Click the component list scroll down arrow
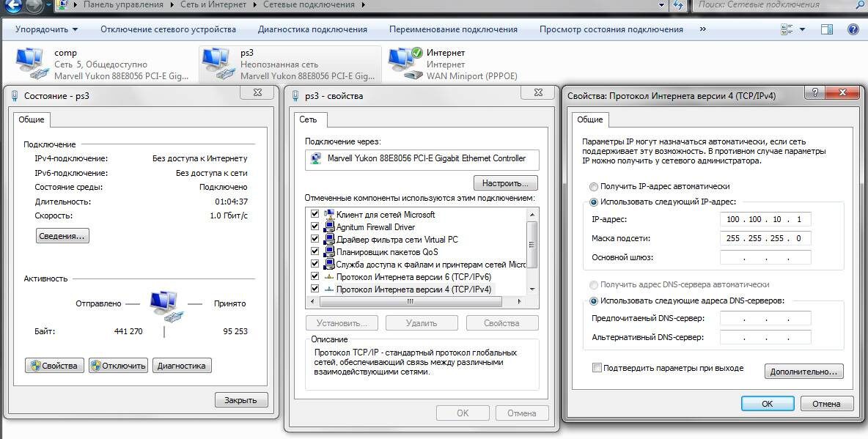Viewport: 868px width, 439px height. click(532, 289)
